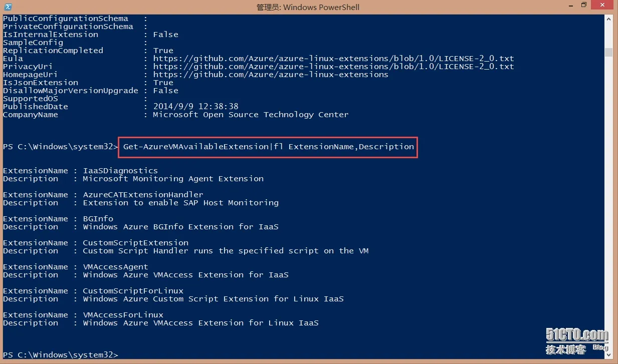Click the IaaSDiagnostics extension name
Viewport: 618px width, 364px height.
(120, 171)
